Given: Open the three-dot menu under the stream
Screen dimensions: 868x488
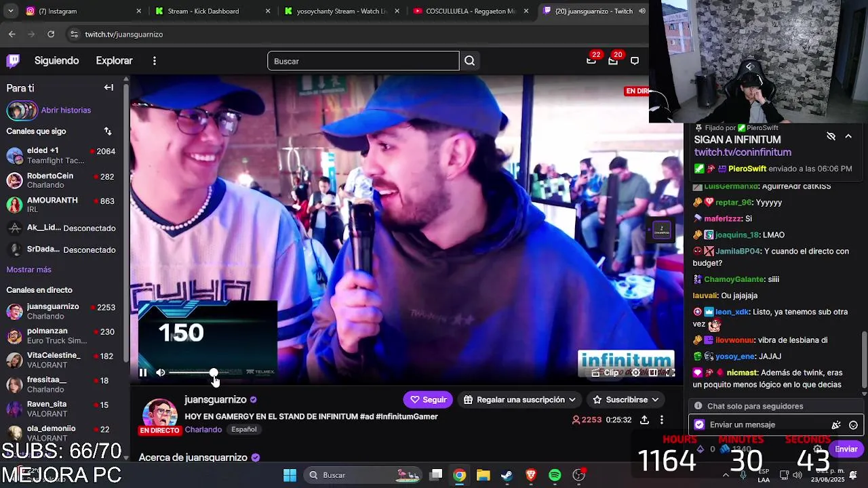Looking at the screenshot, I should coord(662,420).
